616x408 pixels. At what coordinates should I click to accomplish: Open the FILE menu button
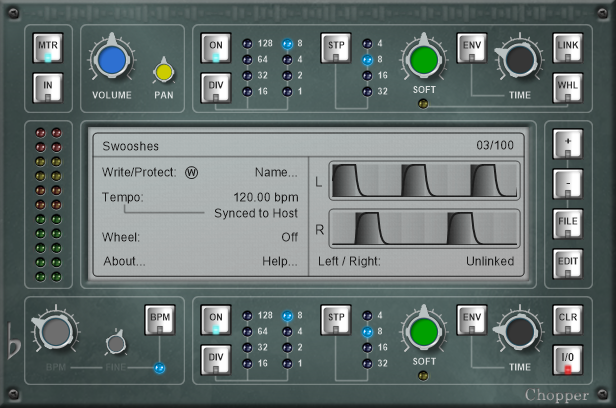(567, 222)
